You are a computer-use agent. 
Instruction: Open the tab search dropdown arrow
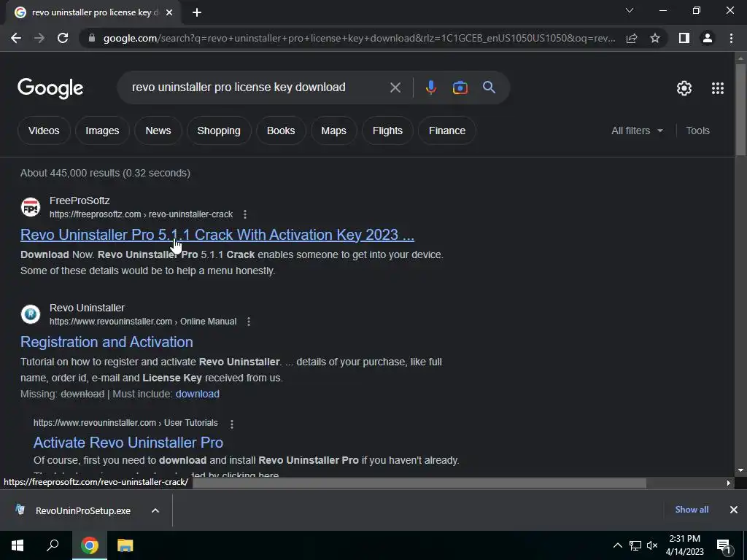pos(630,10)
